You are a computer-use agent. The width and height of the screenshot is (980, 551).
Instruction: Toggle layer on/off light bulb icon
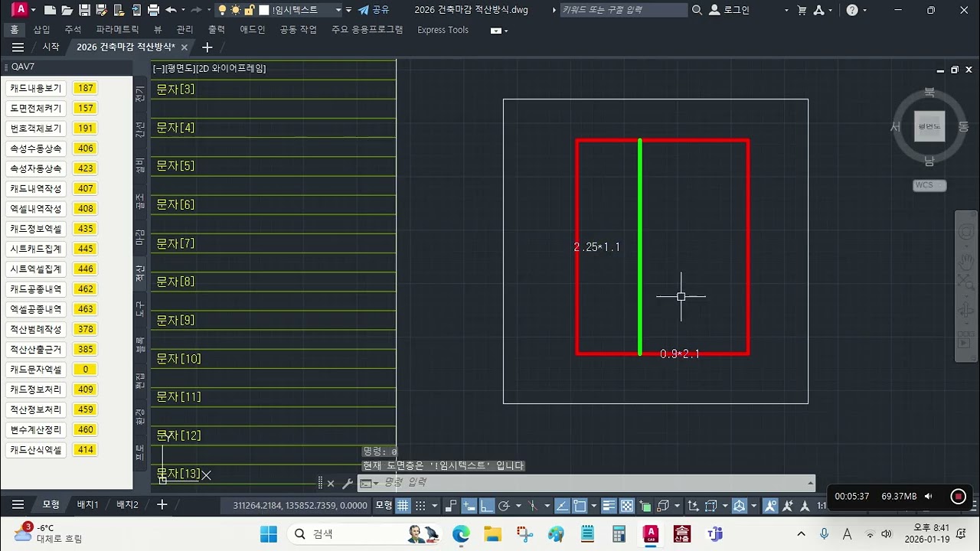tap(222, 10)
